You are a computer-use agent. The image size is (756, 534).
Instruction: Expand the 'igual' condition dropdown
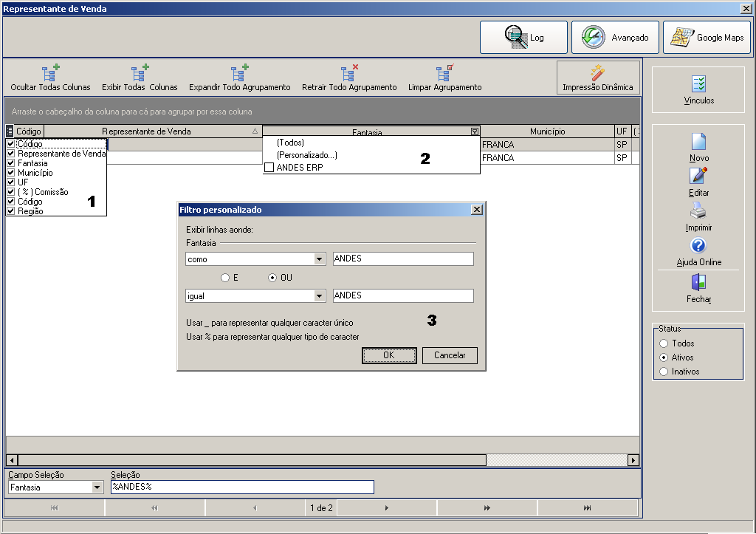(319, 295)
